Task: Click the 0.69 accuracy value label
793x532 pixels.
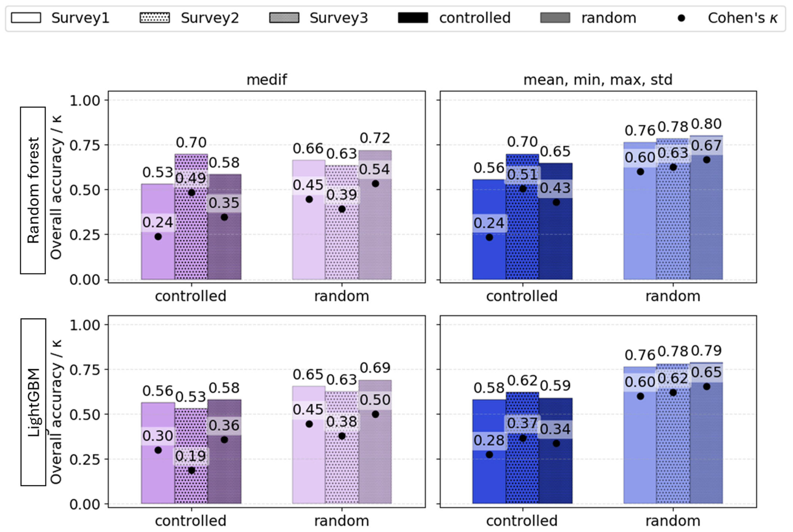Action: tap(375, 368)
